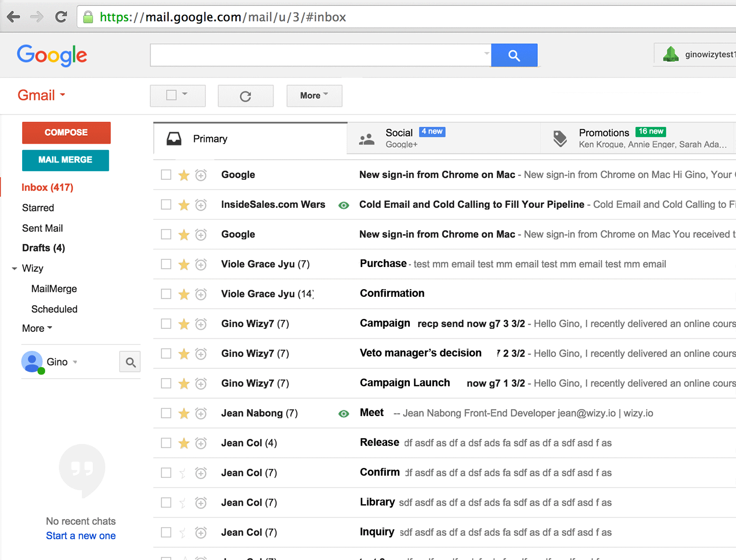The image size is (736, 560).
Task: Switch to the Primary tab
Action: [250, 139]
